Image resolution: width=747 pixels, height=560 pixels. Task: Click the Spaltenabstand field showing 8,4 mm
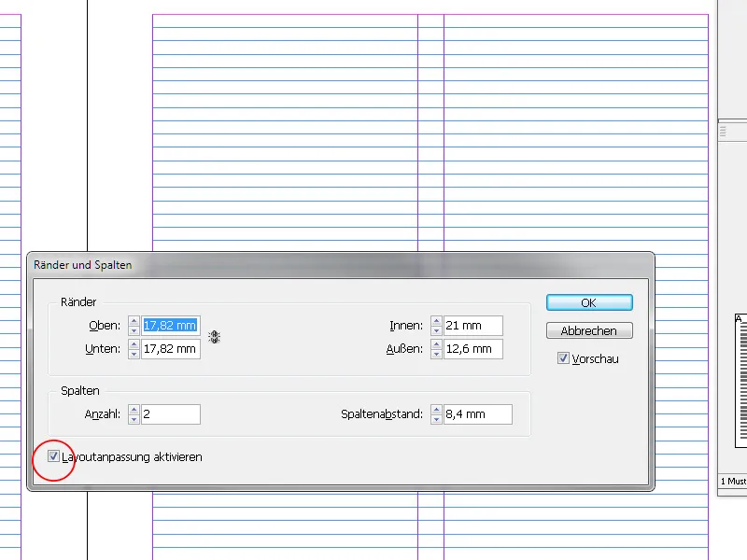pyautogui.click(x=476, y=413)
